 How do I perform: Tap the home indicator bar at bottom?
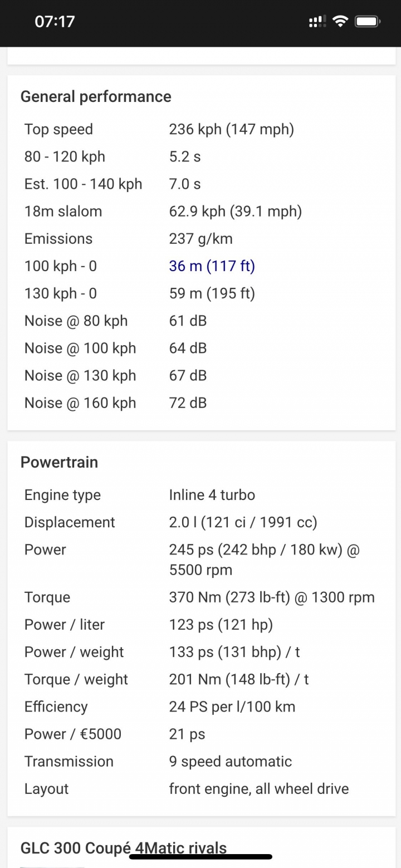(x=200, y=857)
